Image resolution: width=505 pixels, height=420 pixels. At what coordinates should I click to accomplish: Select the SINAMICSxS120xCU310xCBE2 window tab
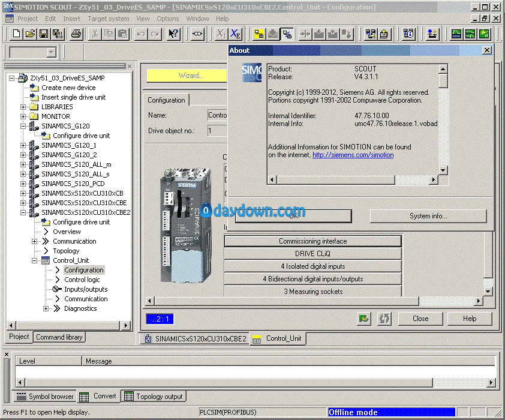click(x=195, y=339)
